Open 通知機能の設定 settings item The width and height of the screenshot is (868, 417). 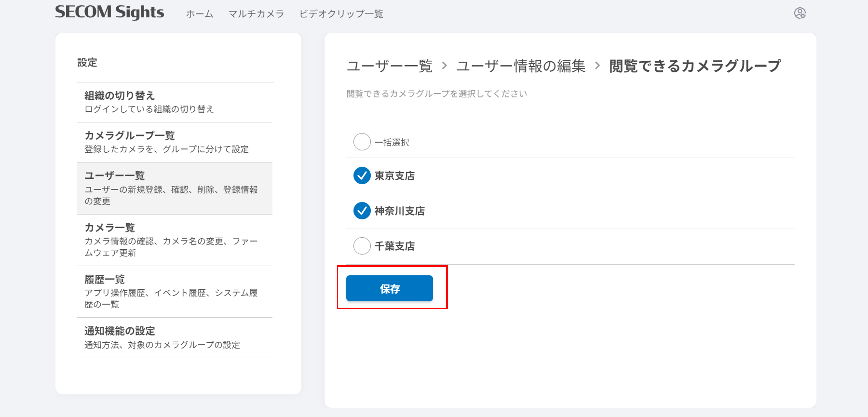(175, 338)
